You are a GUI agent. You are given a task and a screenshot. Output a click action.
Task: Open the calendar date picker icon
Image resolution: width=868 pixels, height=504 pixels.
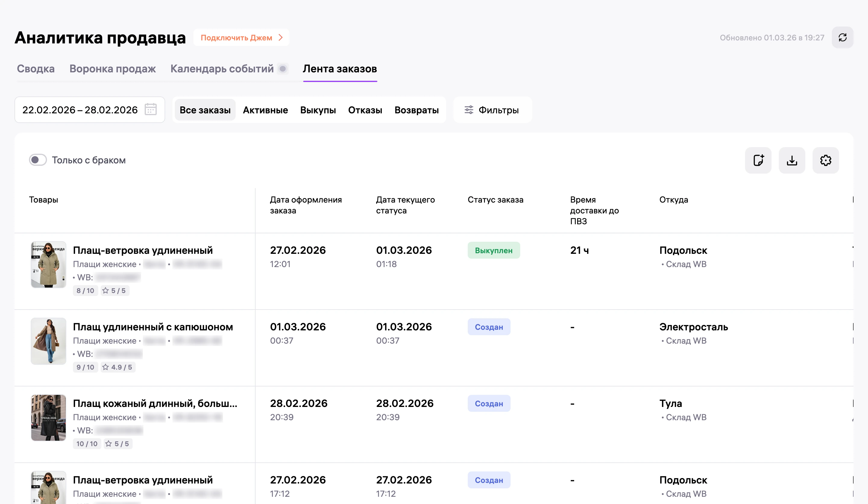[x=150, y=109]
